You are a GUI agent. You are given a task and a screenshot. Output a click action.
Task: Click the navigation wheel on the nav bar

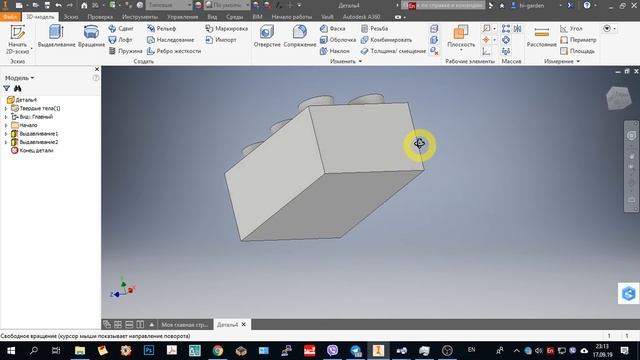tap(631, 136)
